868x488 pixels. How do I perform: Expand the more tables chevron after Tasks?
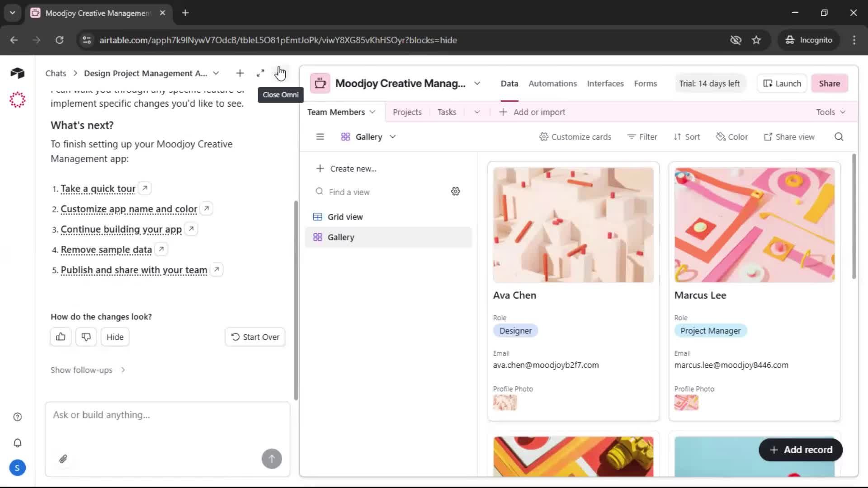[477, 112]
